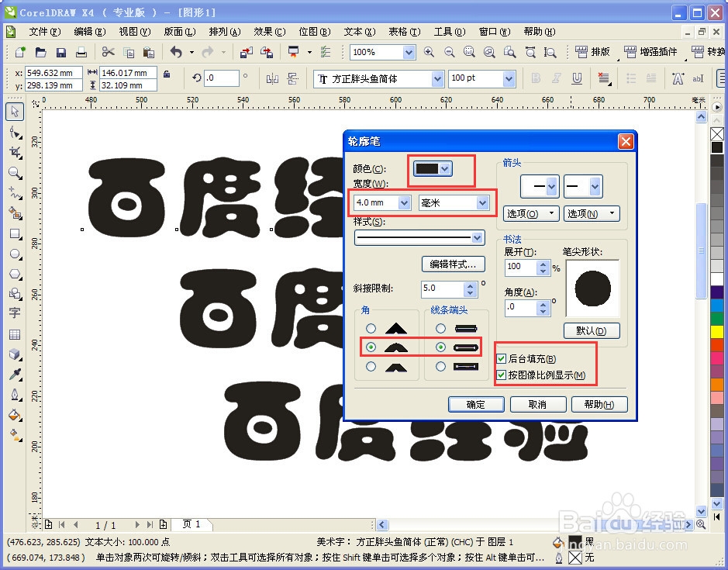Click the Copy icon
Screen dimensions: 728x570
pyautogui.click(x=129, y=52)
